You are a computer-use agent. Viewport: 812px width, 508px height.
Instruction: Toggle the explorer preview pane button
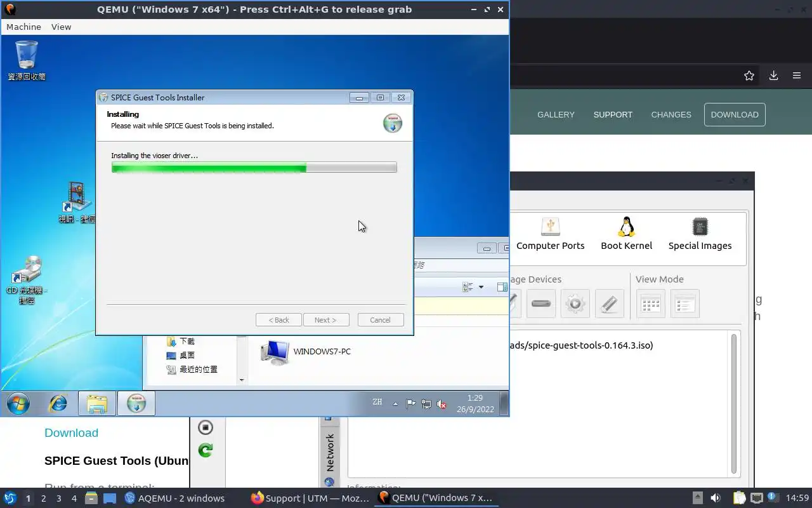502,287
